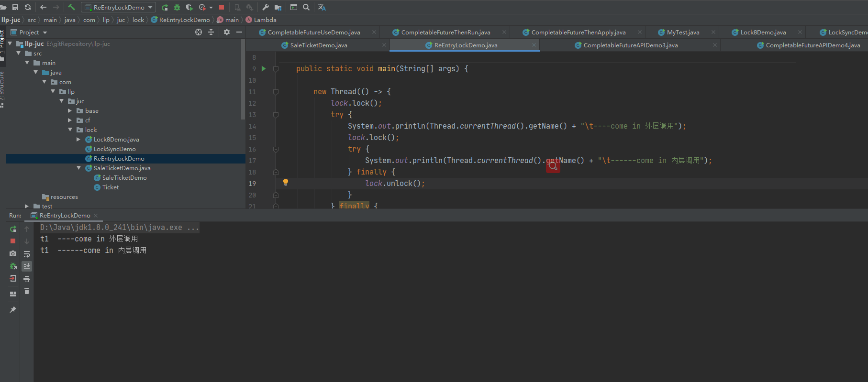868x382 pixels.
Task: Click the red Stop icon in top toolbar
Action: coord(222,7)
